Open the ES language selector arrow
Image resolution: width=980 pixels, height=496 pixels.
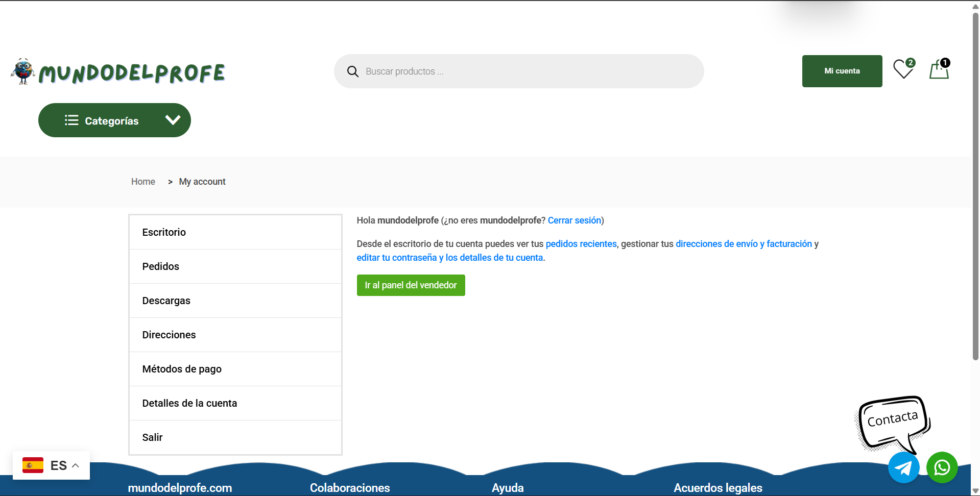pyautogui.click(x=76, y=465)
